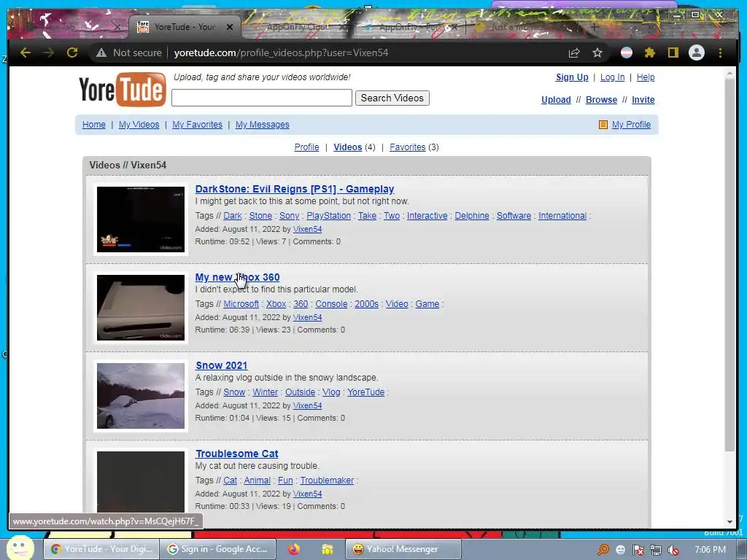Click the Troublemaker tag

point(327,481)
